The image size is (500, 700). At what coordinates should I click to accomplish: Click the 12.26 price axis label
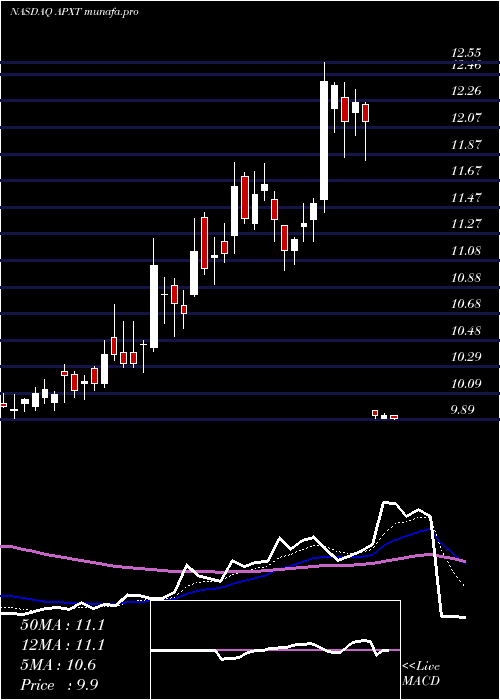coord(466,92)
